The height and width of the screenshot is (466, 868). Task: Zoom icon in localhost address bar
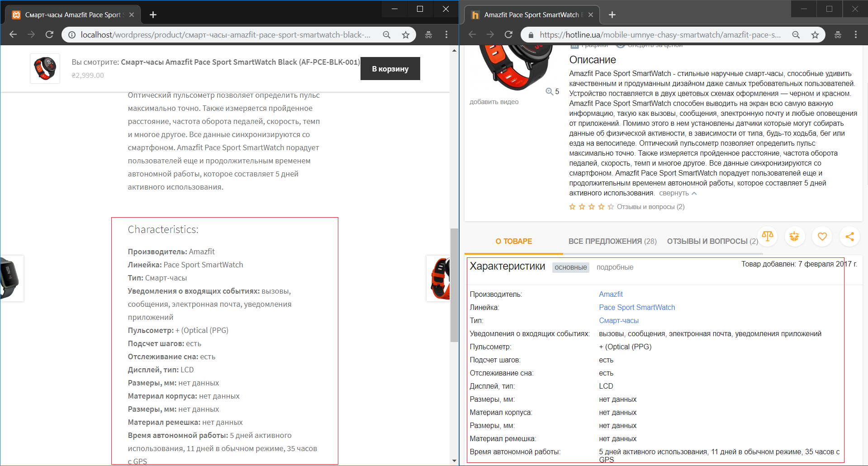(x=387, y=35)
